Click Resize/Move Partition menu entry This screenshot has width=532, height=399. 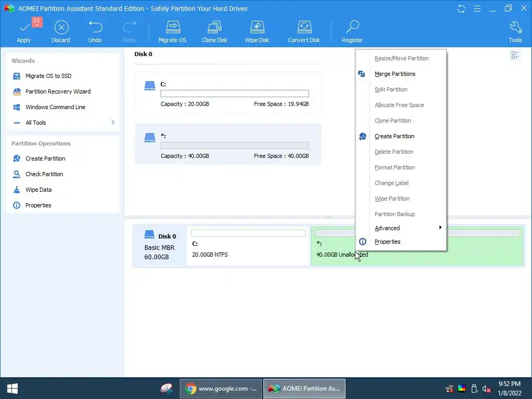click(x=401, y=58)
